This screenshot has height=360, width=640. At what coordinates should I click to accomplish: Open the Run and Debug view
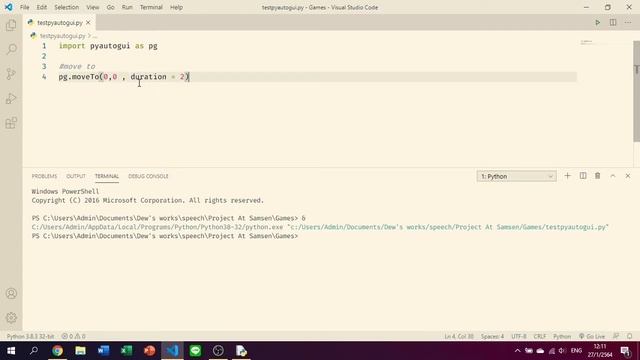[11, 98]
